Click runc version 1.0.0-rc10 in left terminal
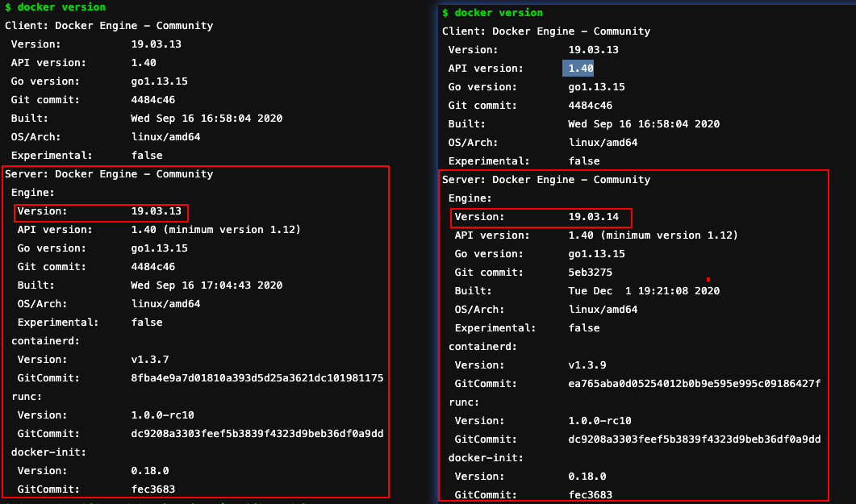This screenshot has height=504, width=856. (163, 415)
